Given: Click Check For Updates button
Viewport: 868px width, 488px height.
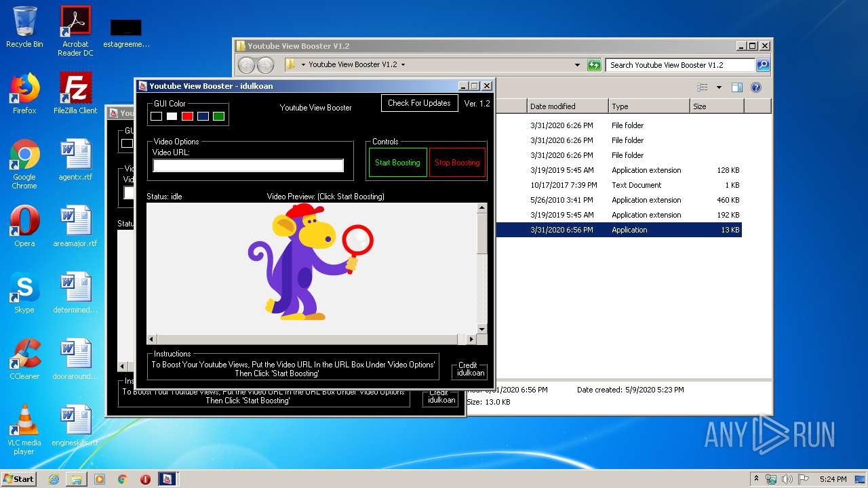Looking at the screenshot, I should (x=419, y=103).
